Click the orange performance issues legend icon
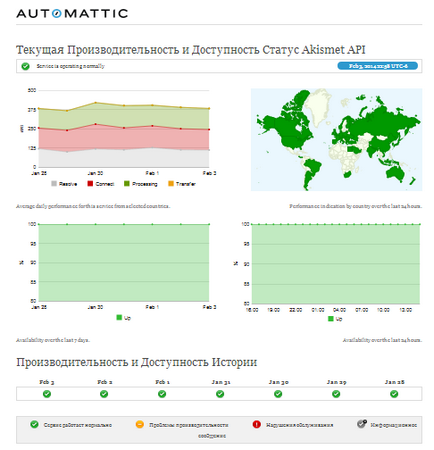434x450 pixels. (x=140, y=424)
